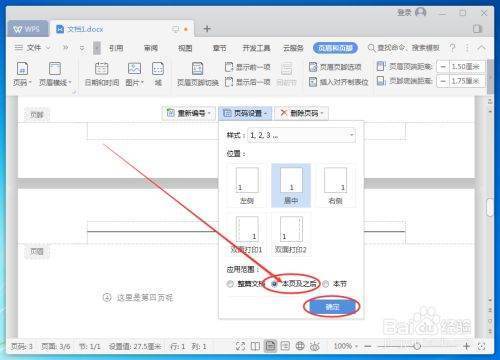Open the help question mark icon
Image resolution: width=500 pixels, height=360 pixels.
tap(452, 48)
